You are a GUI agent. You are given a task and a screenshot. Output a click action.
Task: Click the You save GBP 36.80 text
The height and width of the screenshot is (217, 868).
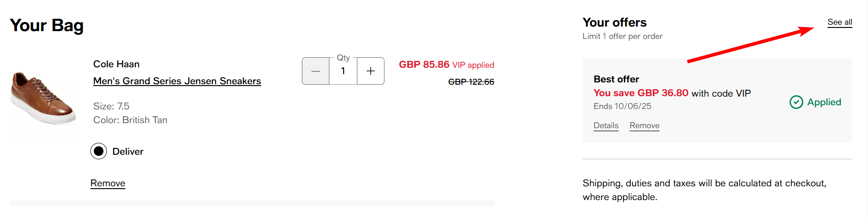(640, 93)
